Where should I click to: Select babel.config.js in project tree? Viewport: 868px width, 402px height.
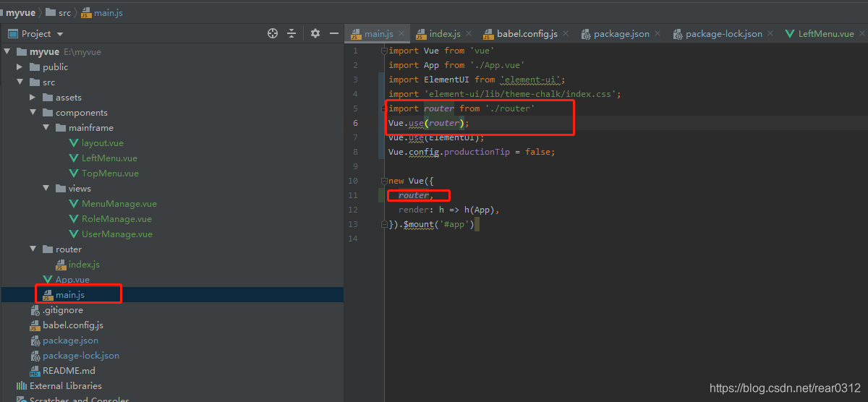click(72, 325)
